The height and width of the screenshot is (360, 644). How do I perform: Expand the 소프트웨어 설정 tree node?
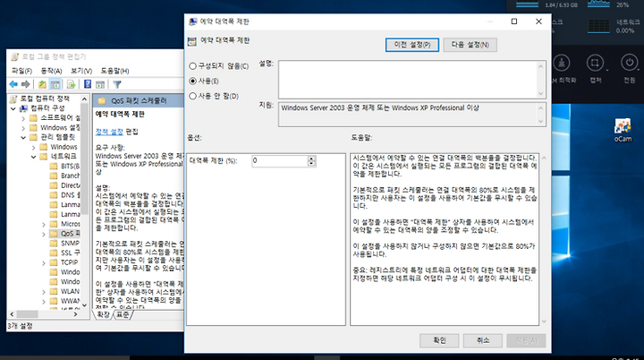pyautogui.click(x=23, y=118)
